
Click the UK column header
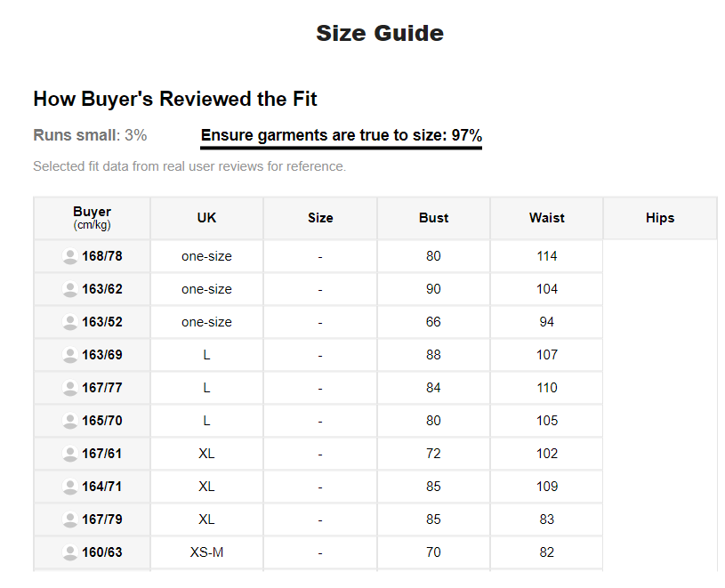(206, 218)
